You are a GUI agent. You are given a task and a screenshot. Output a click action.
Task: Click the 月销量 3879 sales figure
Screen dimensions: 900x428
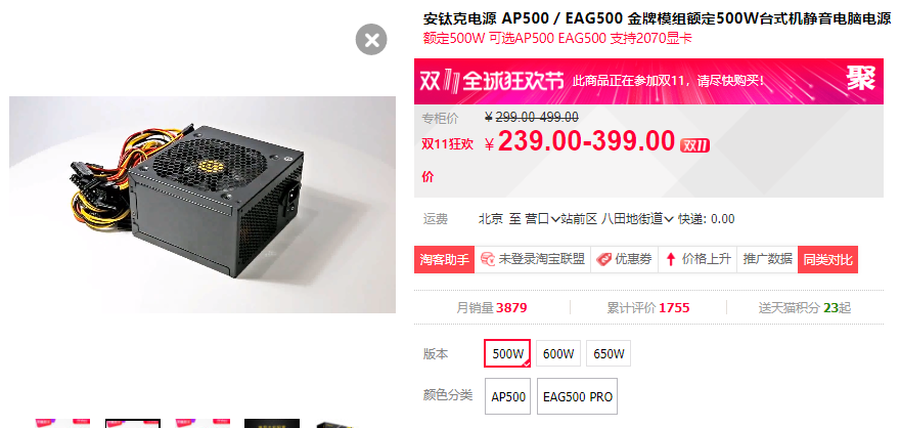pyautogui.click(x=492, y=308)
